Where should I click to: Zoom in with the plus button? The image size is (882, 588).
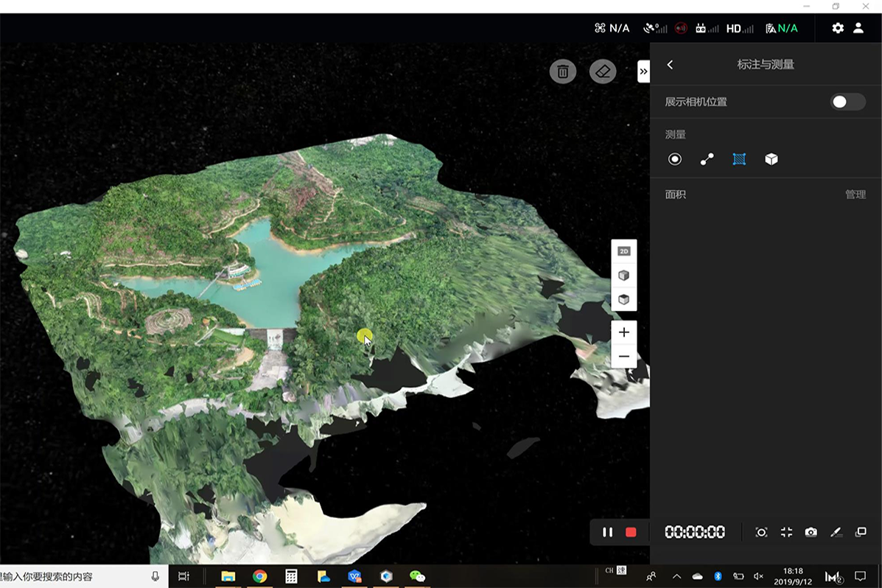[624, 332]
